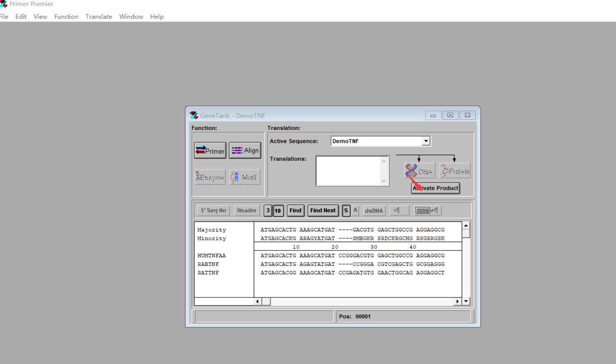The image size is (616, 364).
Task: Click the RATTNF sequence bases row
Action: 353,273
